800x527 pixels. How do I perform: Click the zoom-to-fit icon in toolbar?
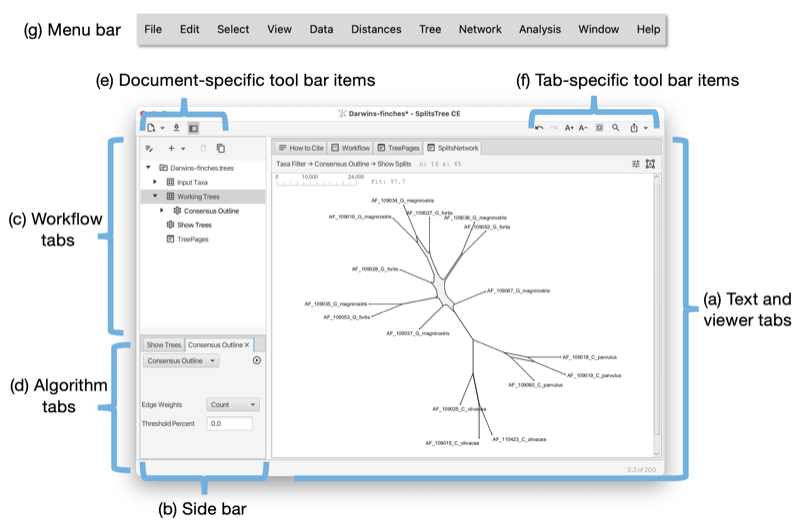point(599,128)
